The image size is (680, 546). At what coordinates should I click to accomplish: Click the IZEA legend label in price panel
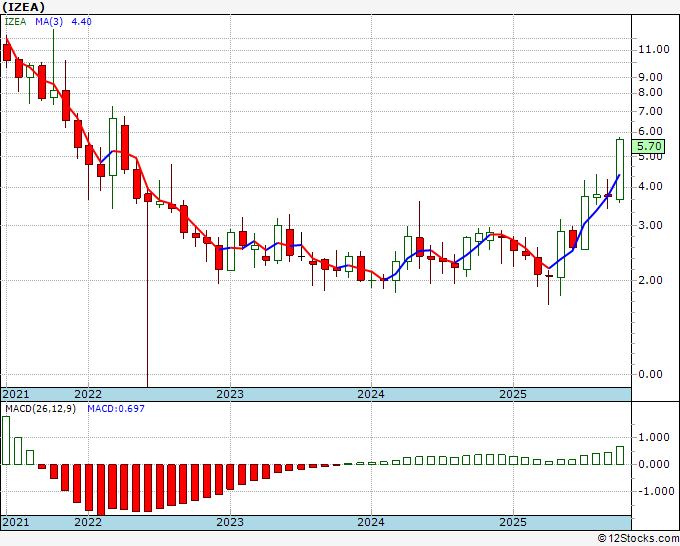(x=15, y=22)
